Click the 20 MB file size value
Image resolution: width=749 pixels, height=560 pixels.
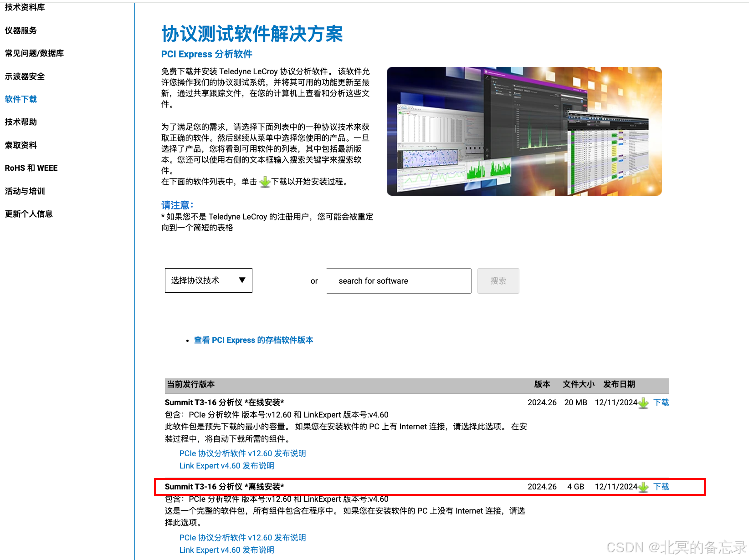click(x=575, y=402)
